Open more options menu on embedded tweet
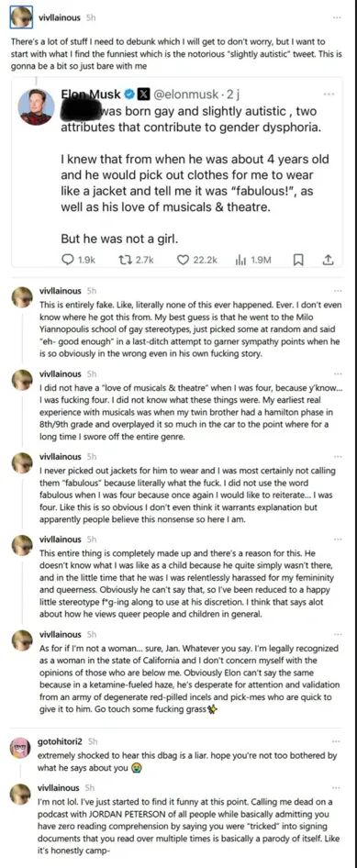 coord(327,95)
